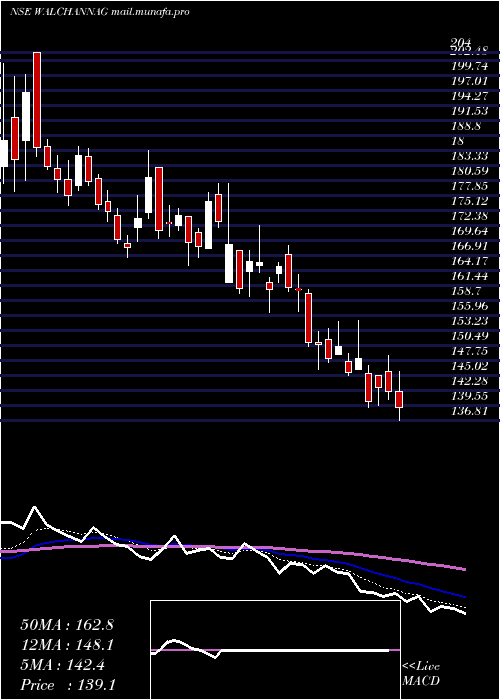
Task: Click the tallest red candlestick near 202
Action: pyautogui.click(x=37, y=100)
